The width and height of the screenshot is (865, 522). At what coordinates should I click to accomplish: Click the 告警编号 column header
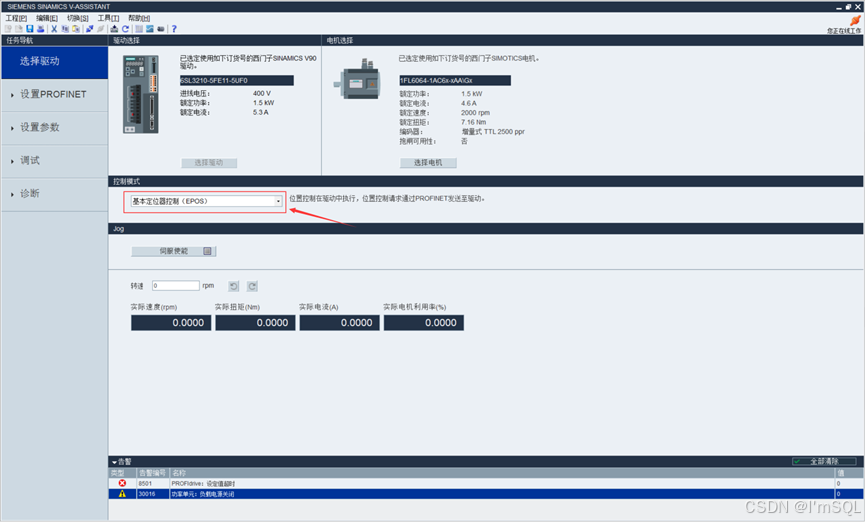pyautogui.click(x=152, y=473)
